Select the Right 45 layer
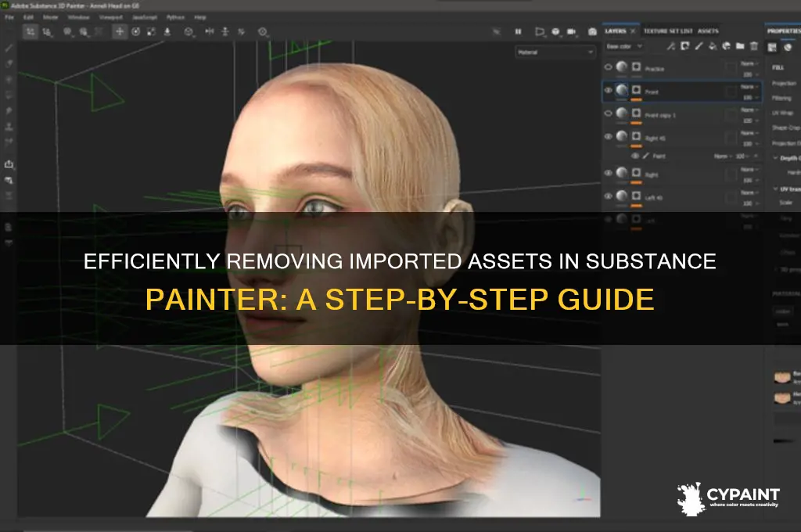801x532 pixels. coord(682,138)
